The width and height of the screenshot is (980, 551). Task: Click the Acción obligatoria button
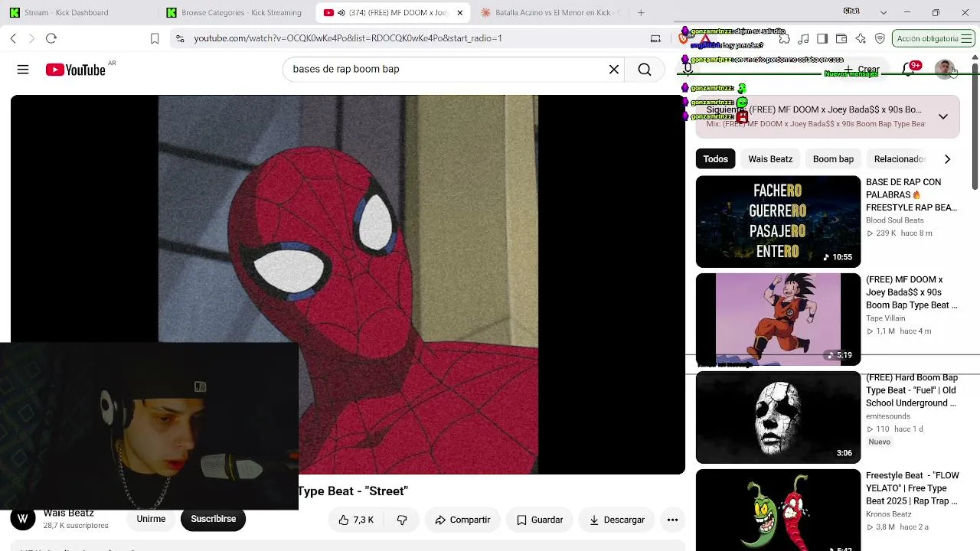[933, 38]
